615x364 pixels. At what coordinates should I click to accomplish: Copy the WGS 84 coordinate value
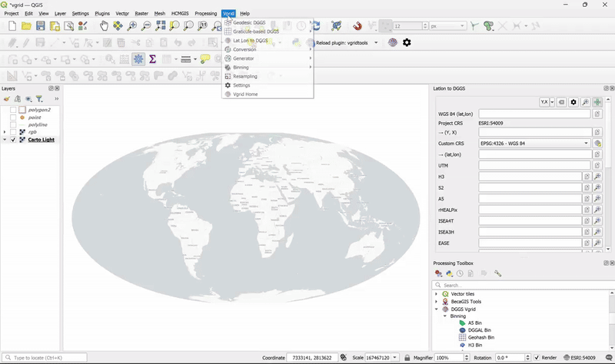pos(597,114)
